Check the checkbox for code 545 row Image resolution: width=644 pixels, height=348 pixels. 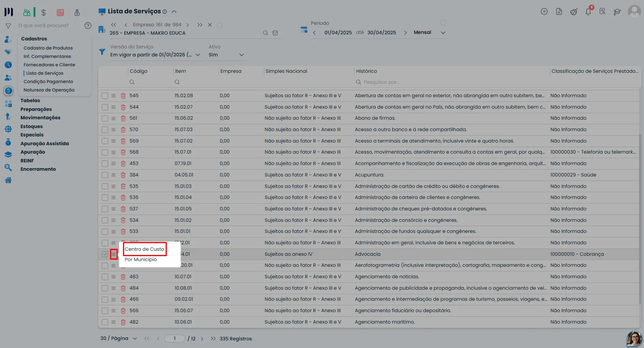pos(105,96)
